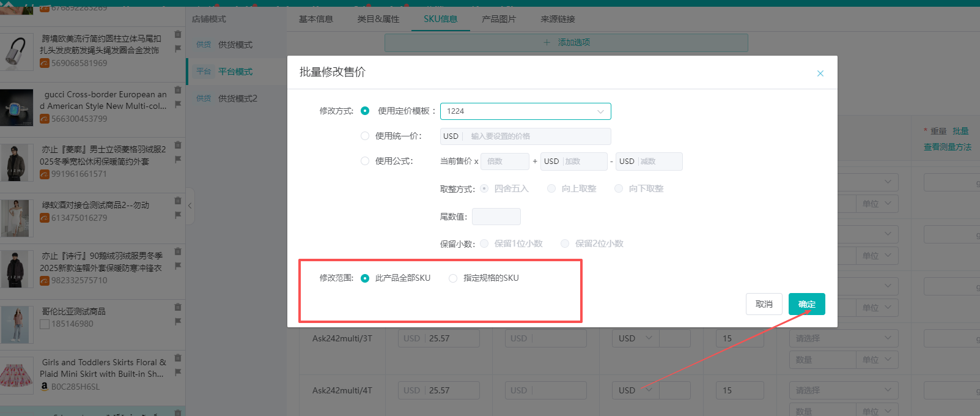The height and width of the screenshot is (416, 980).
Task: Click the trash icon for the gucci Cross-border product
Action: click(x=178, y=90)
